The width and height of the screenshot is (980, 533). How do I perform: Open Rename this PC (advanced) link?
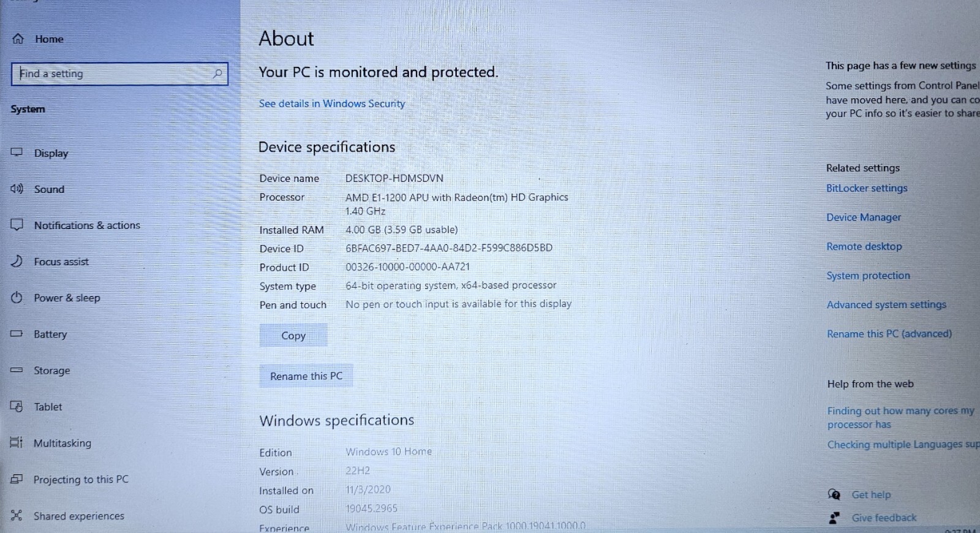point(889,334)
